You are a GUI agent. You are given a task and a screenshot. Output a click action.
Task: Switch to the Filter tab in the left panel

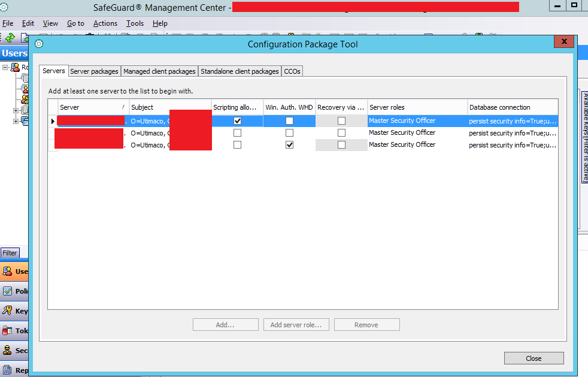pyautogui.click(x=10, y=253)
